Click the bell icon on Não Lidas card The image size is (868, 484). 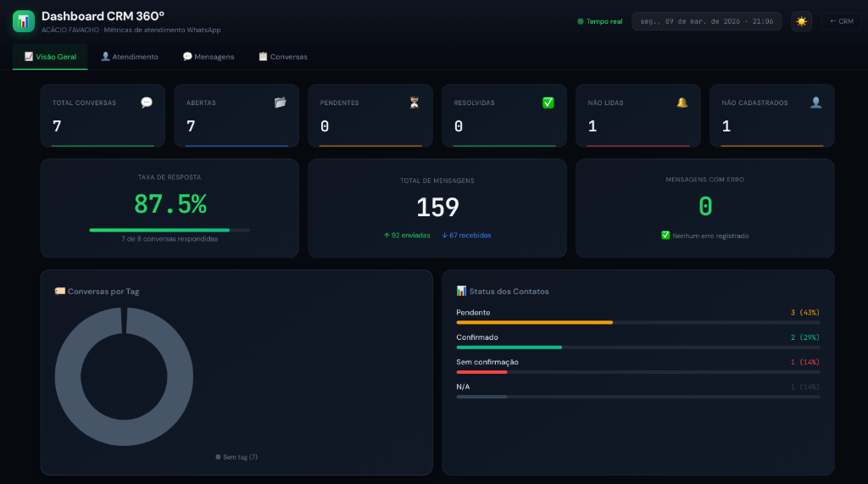click(682, 103)
